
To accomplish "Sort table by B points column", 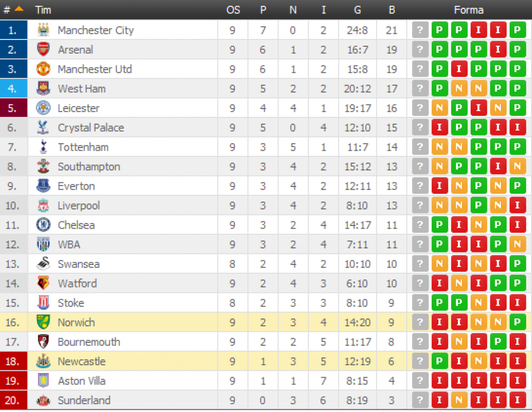I will (392, 10).
